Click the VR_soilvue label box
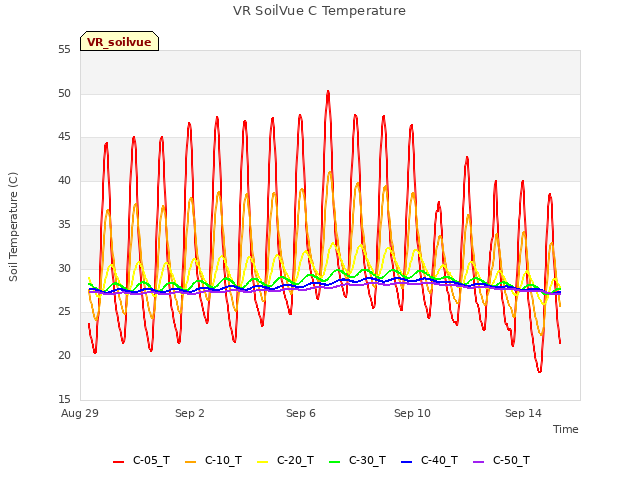Image resolution: width=640 pixels, height=480 pixels. point(119,41)
